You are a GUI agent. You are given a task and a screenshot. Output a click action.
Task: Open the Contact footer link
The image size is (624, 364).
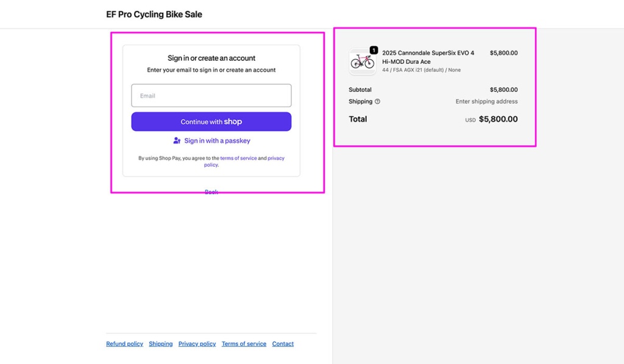coord(283,343)
